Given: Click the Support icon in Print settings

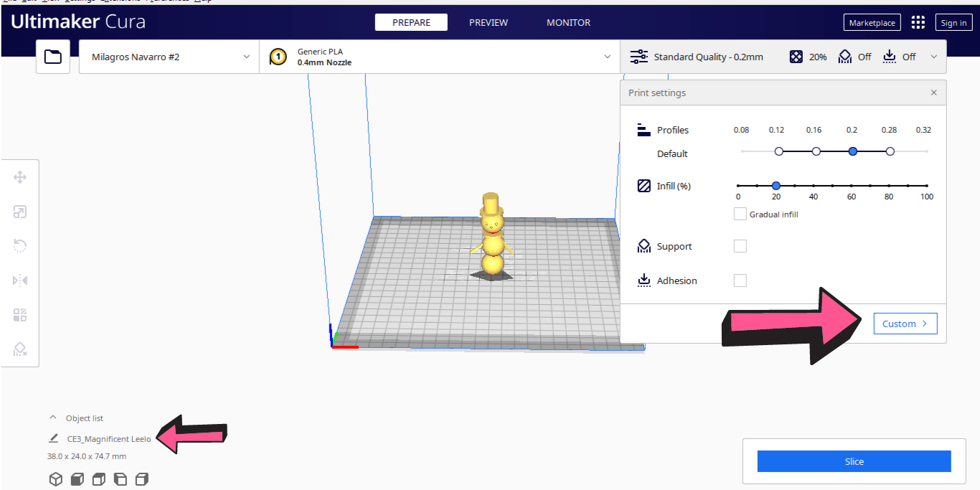Looking at the screenshot, I should (644, 246).
